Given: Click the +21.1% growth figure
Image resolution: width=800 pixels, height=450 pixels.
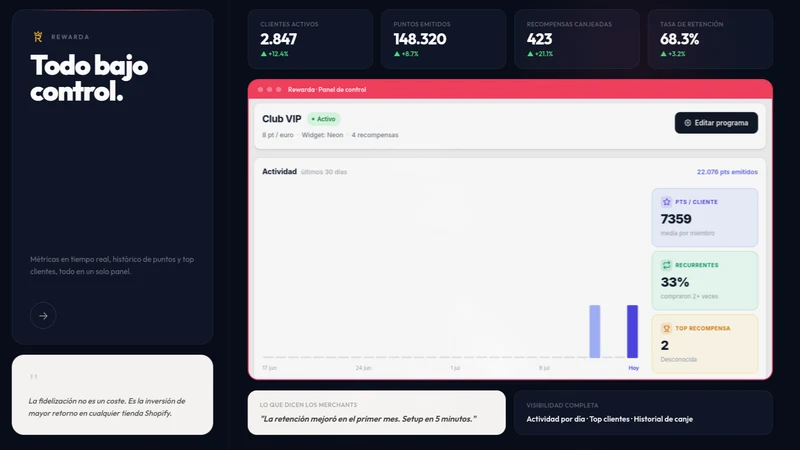Looking at the screenshot, I should 544,54.
